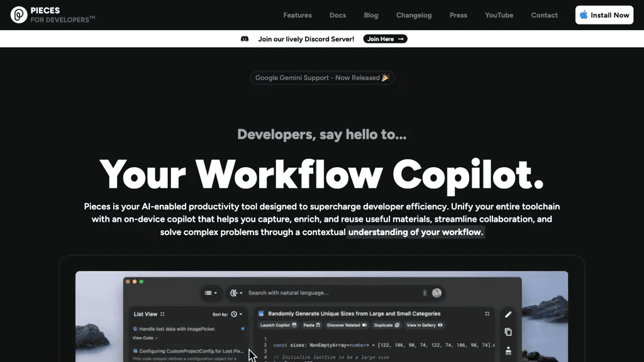This screenshot has width=644, height=362.
Task: Click Launch Copilot button
Action: pos(278,325)
